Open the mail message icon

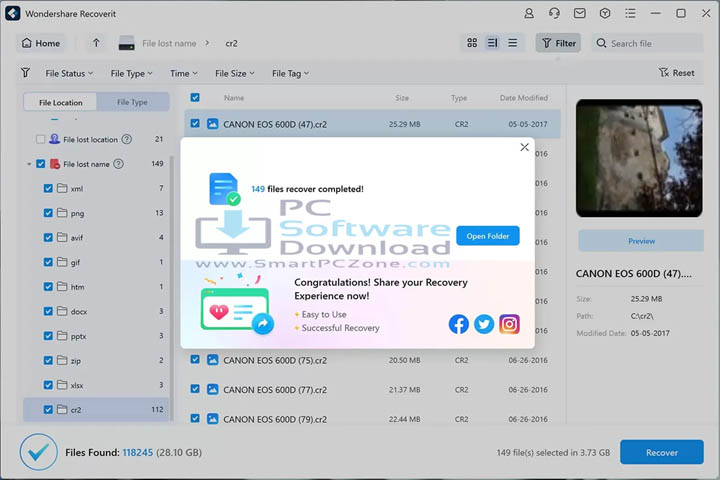[579, 13]
